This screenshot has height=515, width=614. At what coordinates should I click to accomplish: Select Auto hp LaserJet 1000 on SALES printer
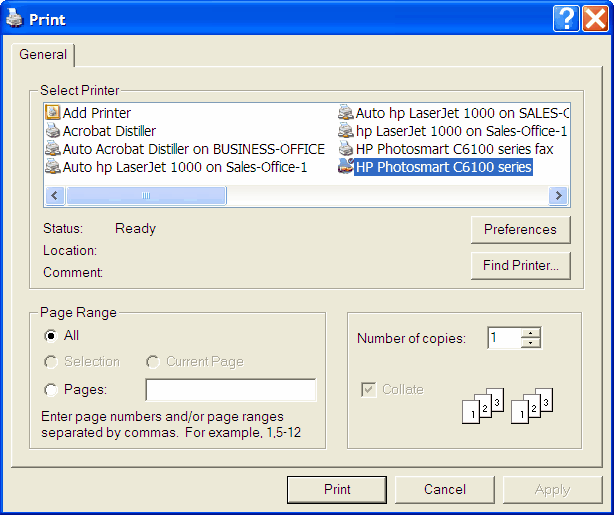tap(461, 113)
